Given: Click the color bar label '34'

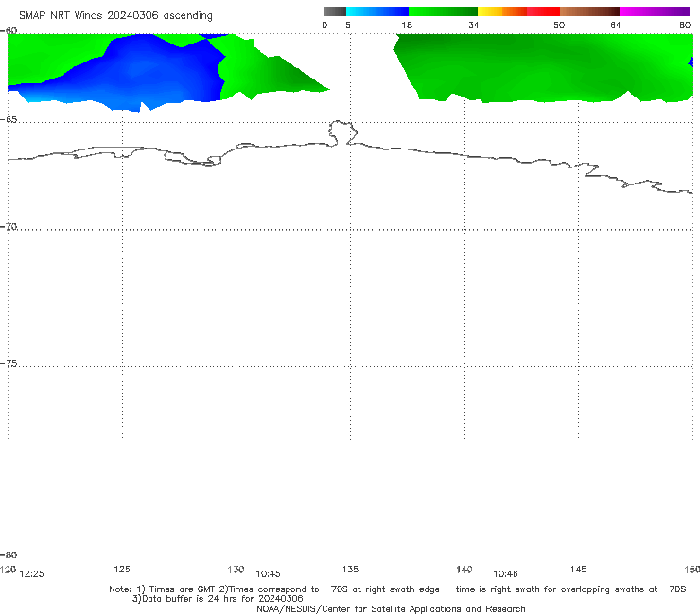Looking at the screenshot, I should tap(474, 25).
